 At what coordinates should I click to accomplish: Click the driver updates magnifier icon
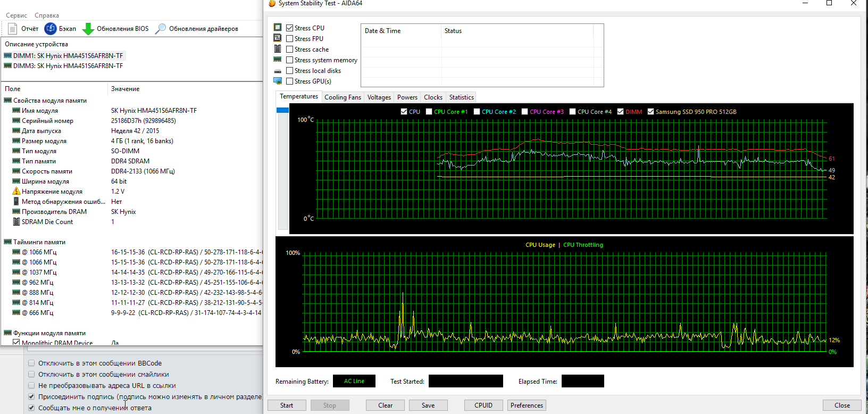pos(161,29)
